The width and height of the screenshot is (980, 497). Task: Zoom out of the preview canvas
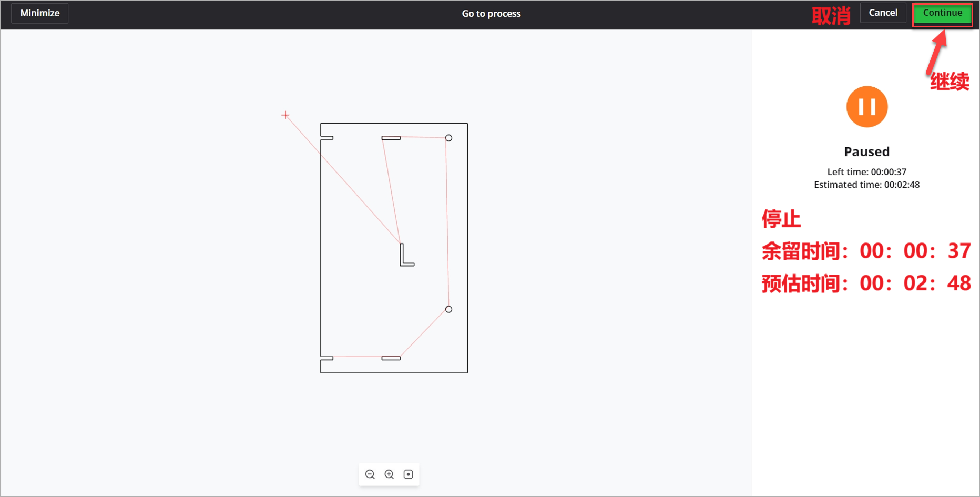pos(370,474)
